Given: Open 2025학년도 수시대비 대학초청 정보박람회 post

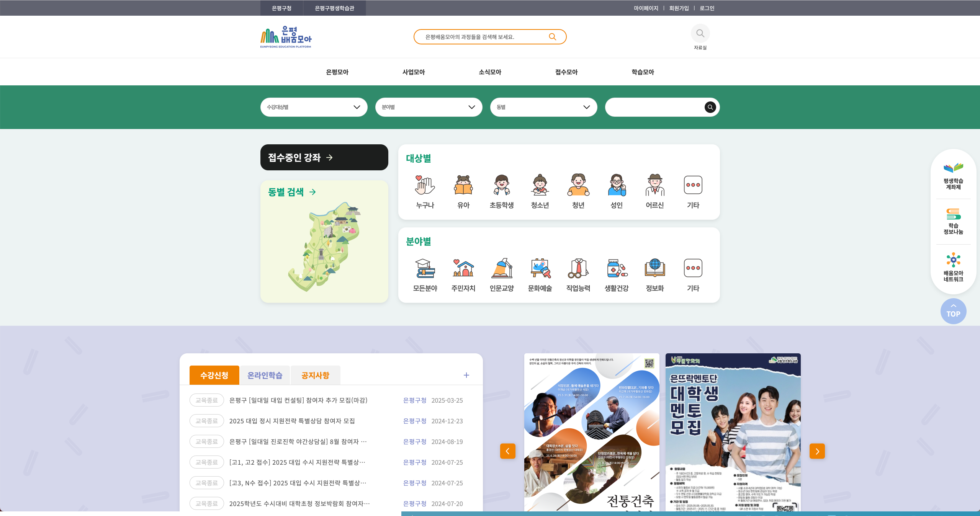Looking at the screenshot, I should [299, 503].
